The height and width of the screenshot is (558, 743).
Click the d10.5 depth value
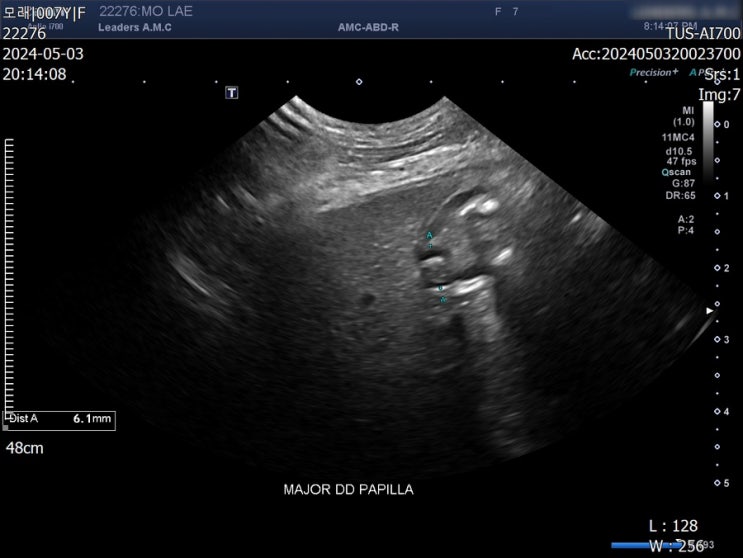pos(679,151)
